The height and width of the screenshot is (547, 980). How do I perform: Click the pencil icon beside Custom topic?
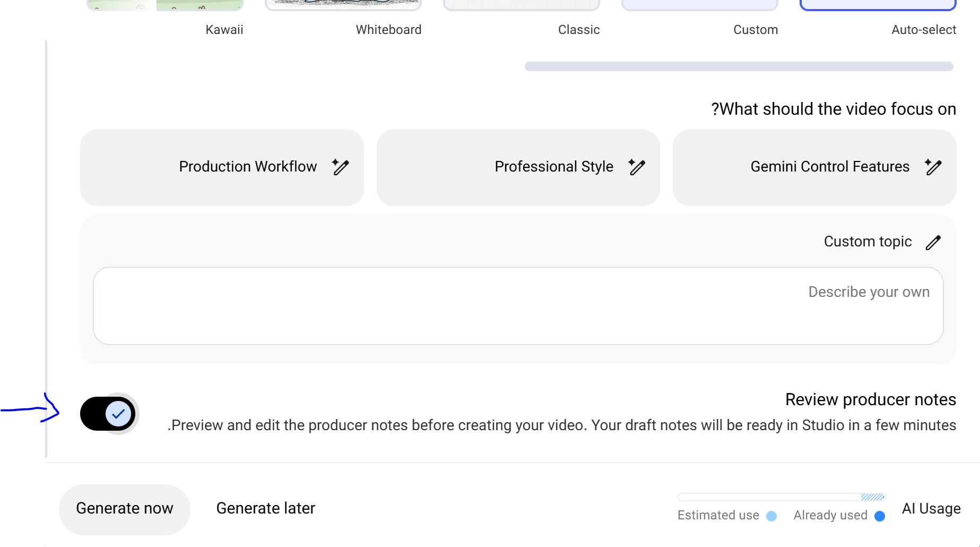pyautogui.click(x=933, y=243)
